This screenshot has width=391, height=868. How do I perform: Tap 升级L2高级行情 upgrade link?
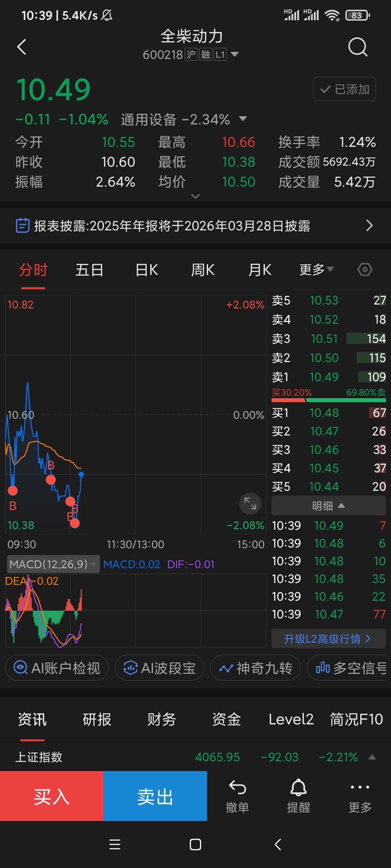click(x=328, y=639)
